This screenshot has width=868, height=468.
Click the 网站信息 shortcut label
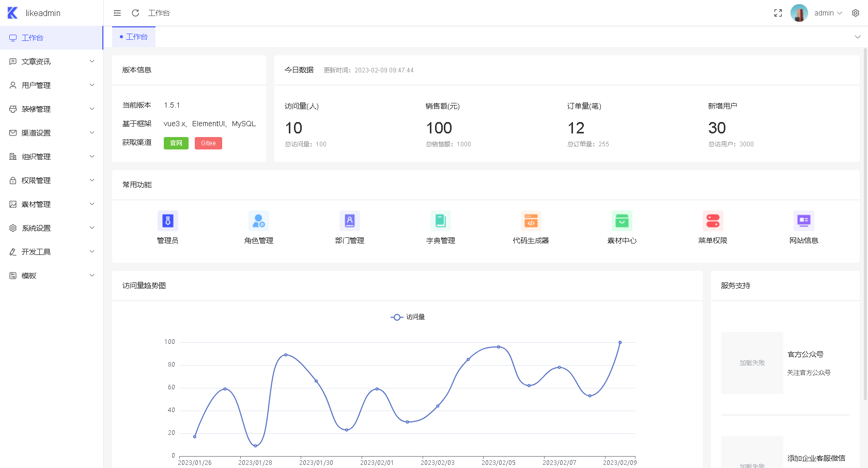[x=804, y=240]
